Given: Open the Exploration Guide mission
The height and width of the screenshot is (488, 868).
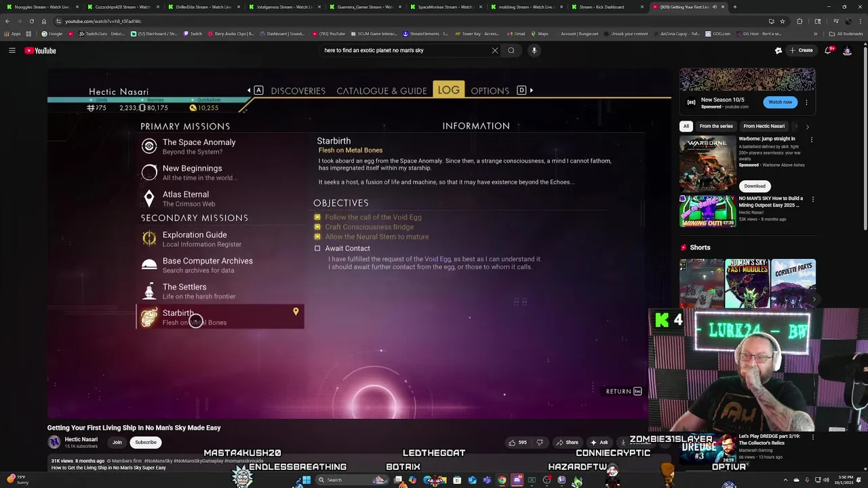Looking at the screenshot, I should point(220,239).
